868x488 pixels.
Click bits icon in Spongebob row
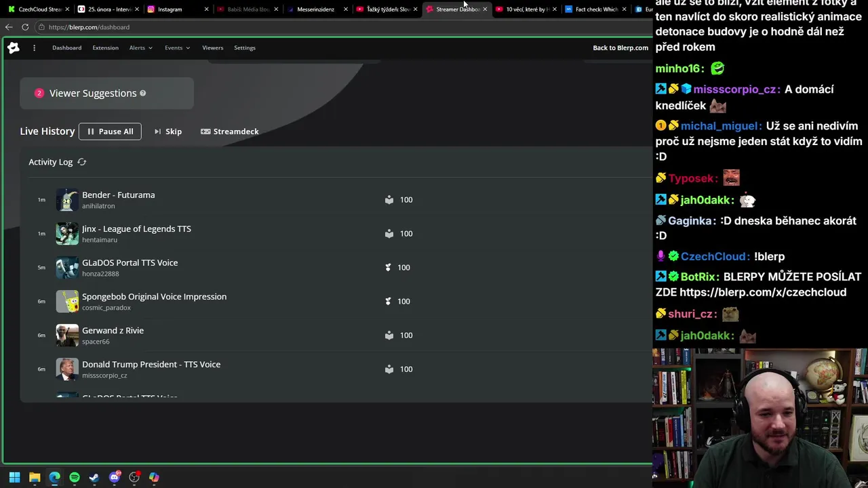tap(388, 302)
